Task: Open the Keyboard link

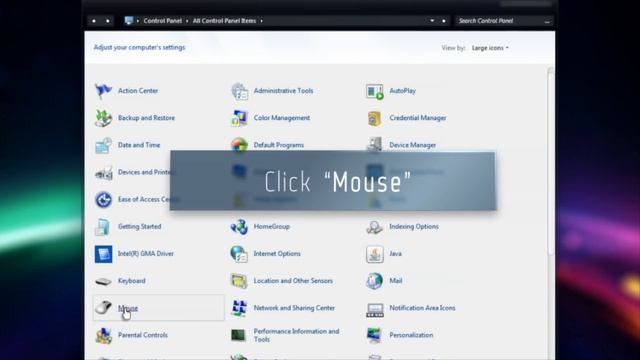Action: click(131, 281)
